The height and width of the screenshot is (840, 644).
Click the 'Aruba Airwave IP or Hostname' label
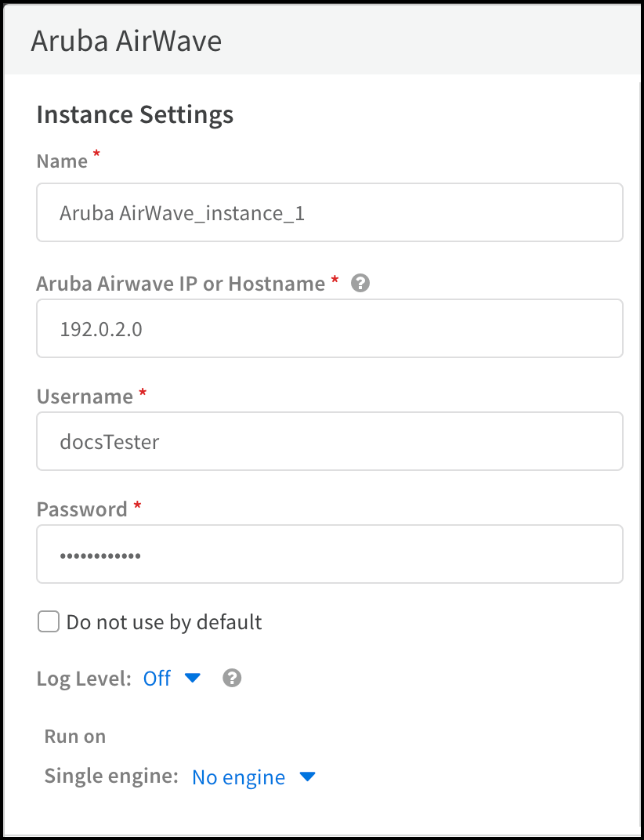point(180,284)
